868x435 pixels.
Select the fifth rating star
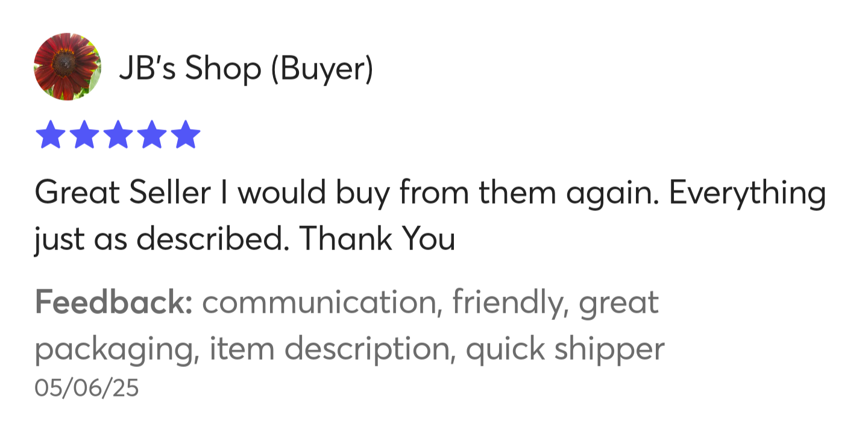click(185, 135)
